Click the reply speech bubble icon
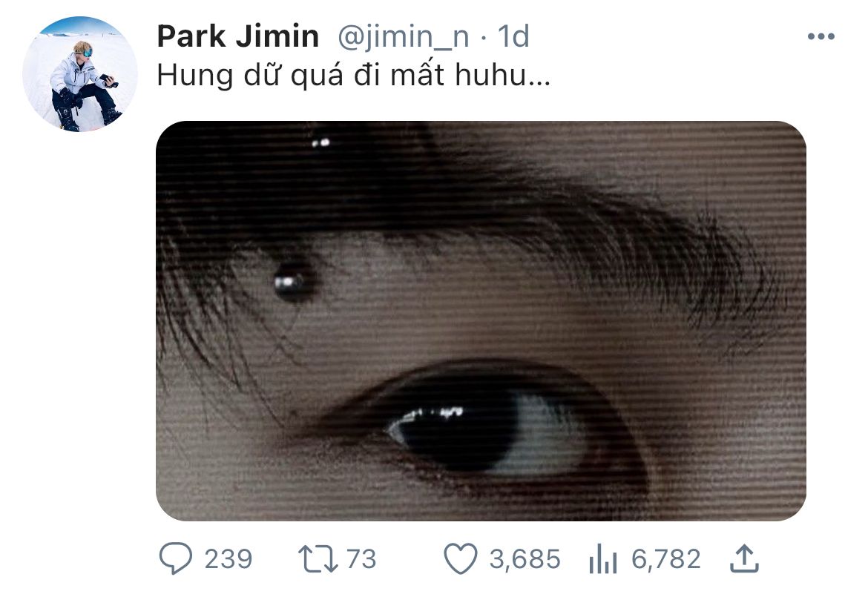This screenshot has width=868, height=594. (177, 559)
